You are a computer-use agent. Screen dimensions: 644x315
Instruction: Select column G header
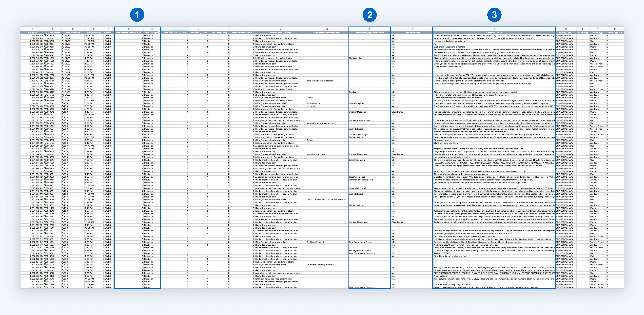point(129,29)
